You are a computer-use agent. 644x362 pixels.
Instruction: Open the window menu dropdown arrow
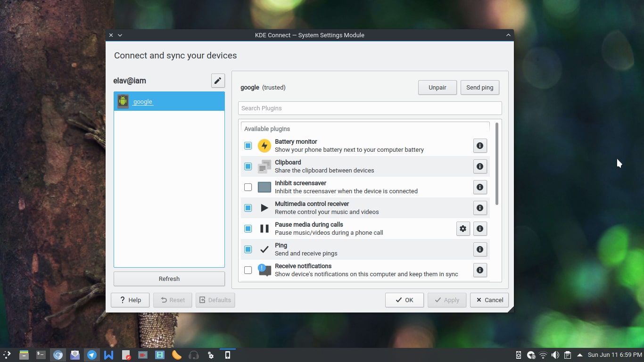120,35
